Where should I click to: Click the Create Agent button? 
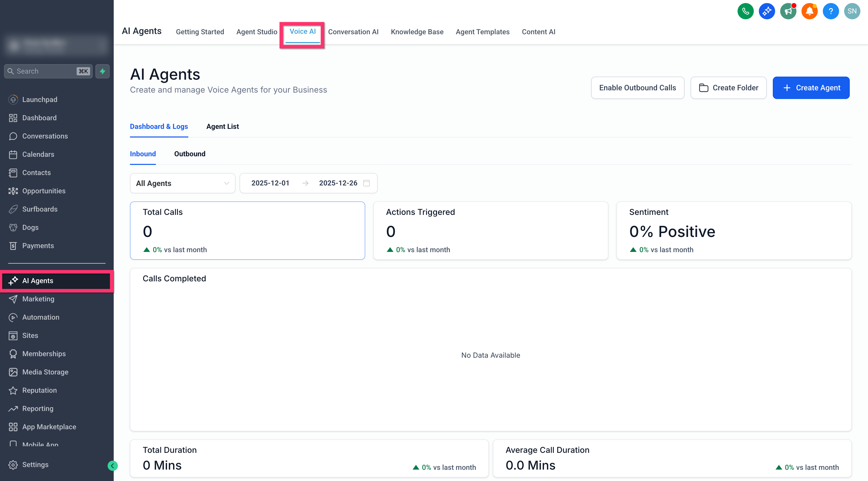click(x=811, y=88)
